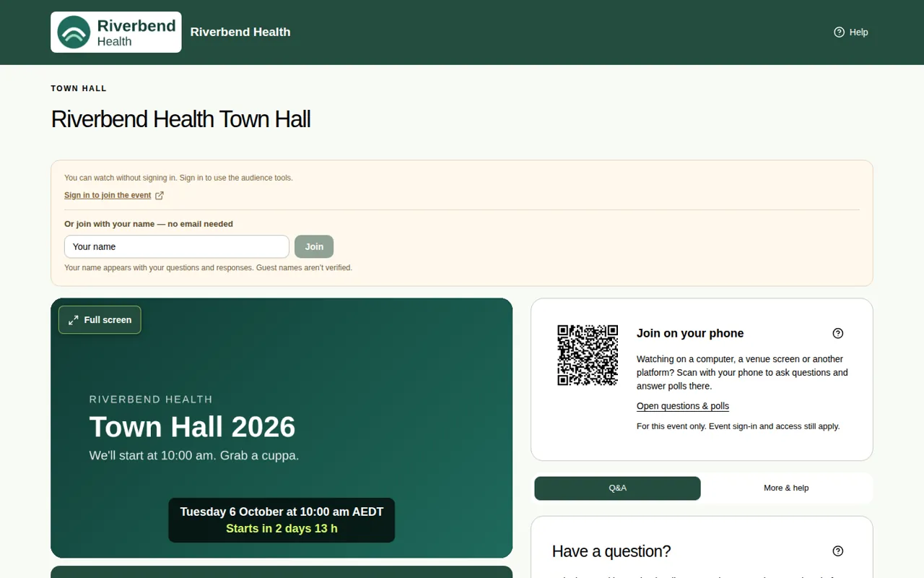Click the RIVERBEND HEALTH video overline text
924x578 pixels.
(151, 399)
